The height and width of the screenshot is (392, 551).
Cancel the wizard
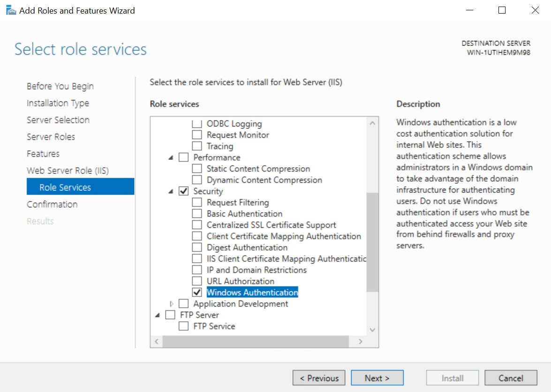[x=511, y=378]
